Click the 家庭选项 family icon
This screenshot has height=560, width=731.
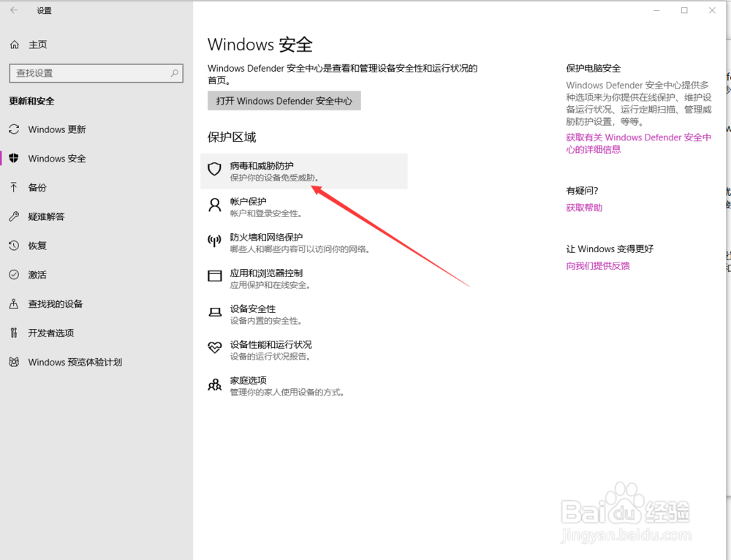coord(214,385)
